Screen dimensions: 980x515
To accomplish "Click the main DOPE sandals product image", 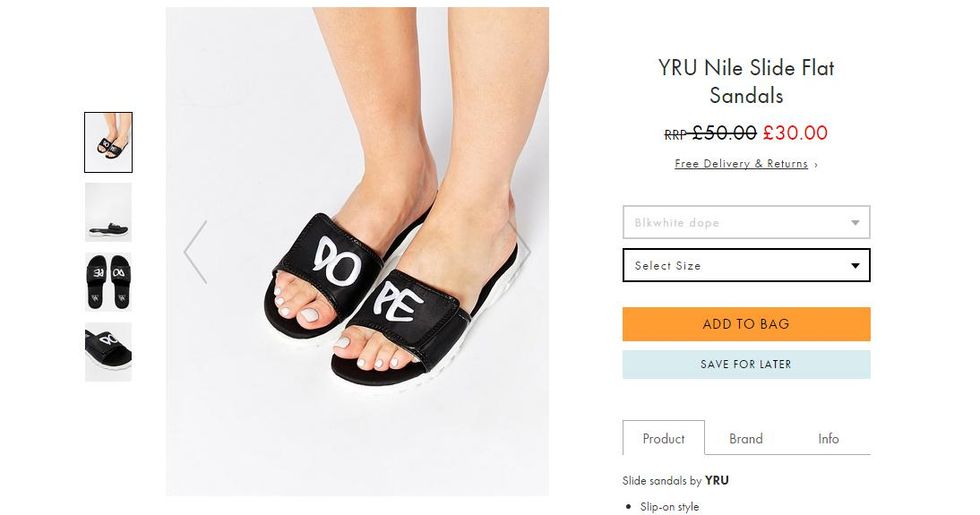I will tap(358, 251).
